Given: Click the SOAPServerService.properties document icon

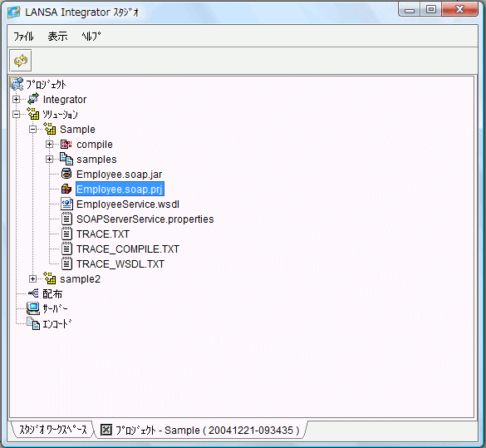Looking at the screenshot, I should coord(66,219).
